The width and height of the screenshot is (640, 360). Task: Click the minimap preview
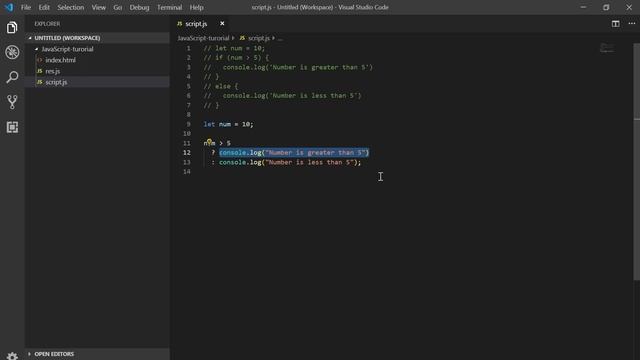pos(607,48)
